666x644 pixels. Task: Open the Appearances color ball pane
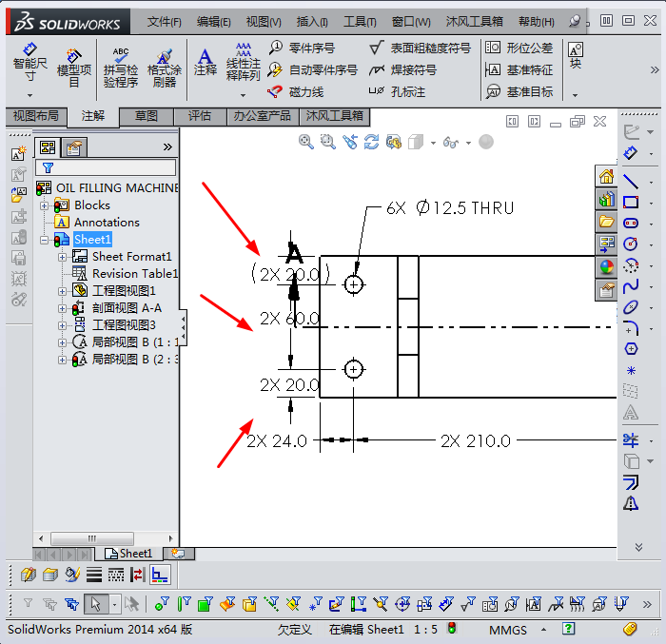tap(606, 267)
